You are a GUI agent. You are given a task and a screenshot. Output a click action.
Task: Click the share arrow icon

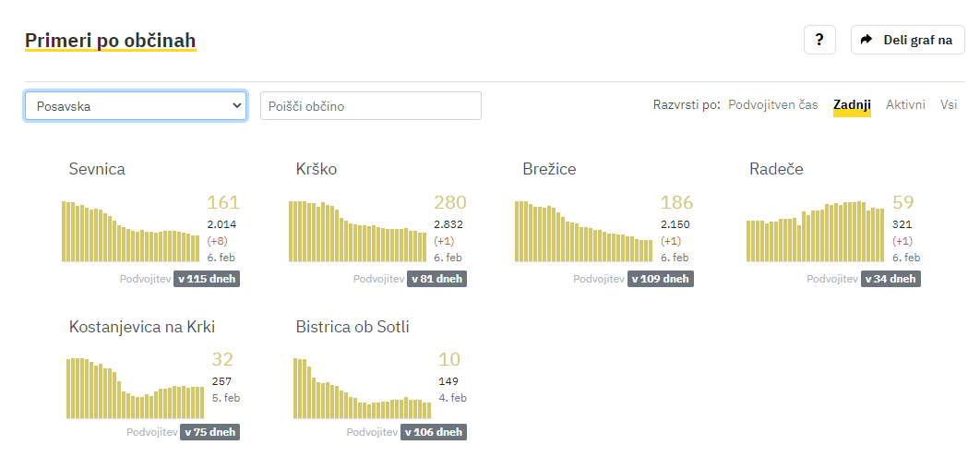[866, 40]
